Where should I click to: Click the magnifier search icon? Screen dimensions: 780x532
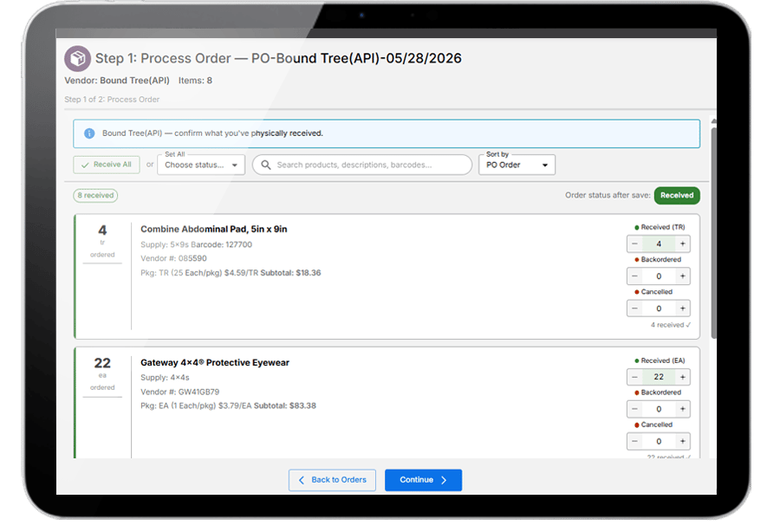[266, 165]
